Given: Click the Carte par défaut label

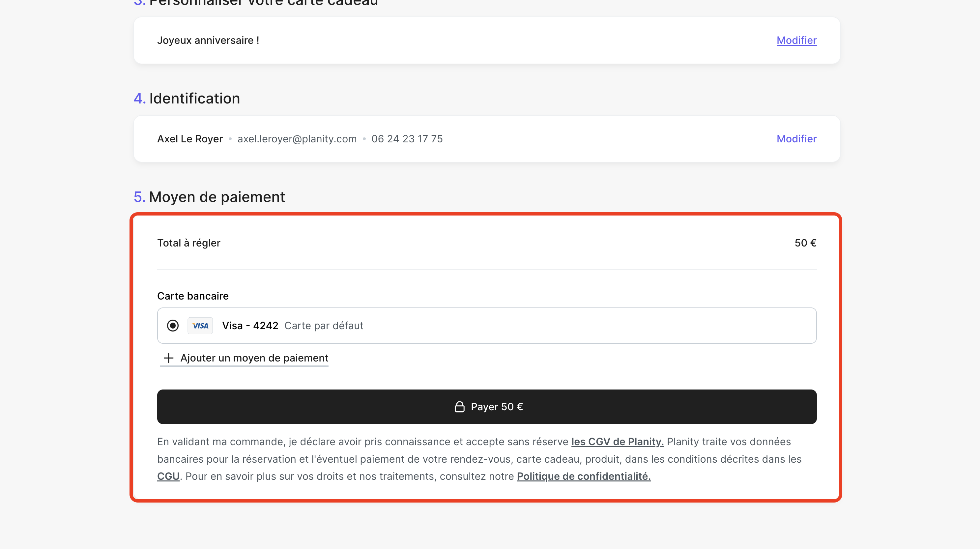Looking at the screenshot, I should coord(324,326).
